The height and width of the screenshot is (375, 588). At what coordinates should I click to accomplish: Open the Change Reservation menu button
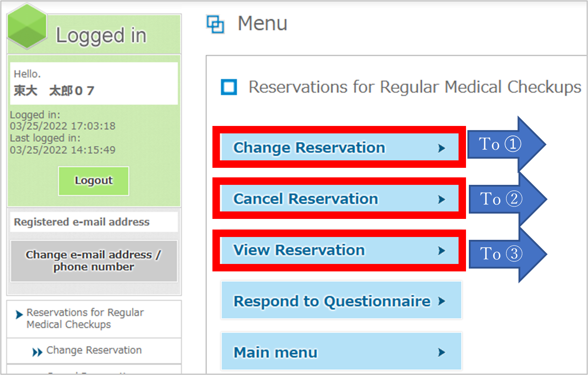tap(339, 147)
